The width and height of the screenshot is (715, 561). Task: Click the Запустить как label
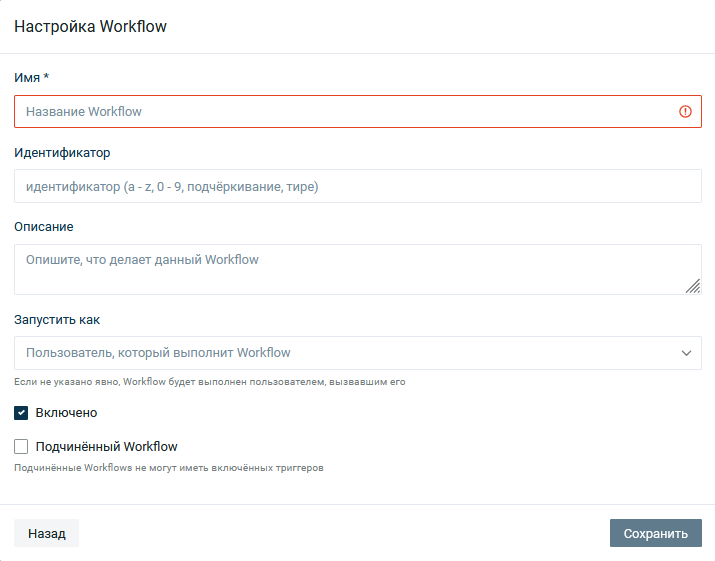(57, 320)
